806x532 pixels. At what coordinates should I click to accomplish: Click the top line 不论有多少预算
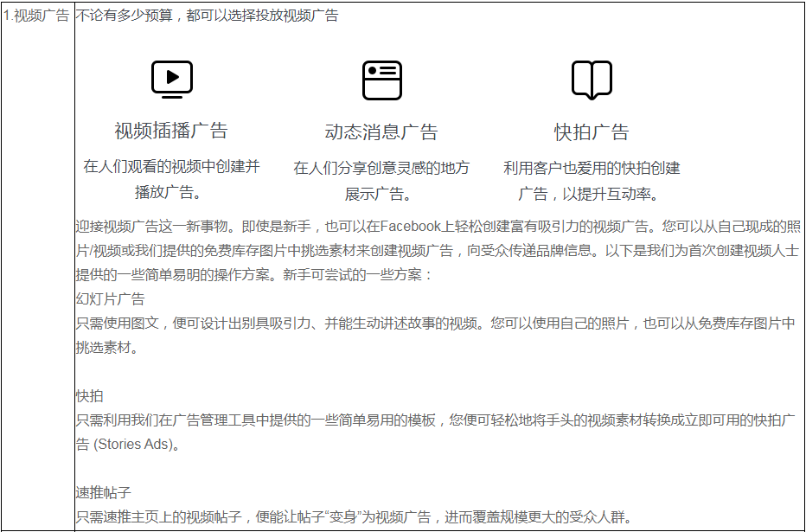pyautogui.click(x=207, y=16)
